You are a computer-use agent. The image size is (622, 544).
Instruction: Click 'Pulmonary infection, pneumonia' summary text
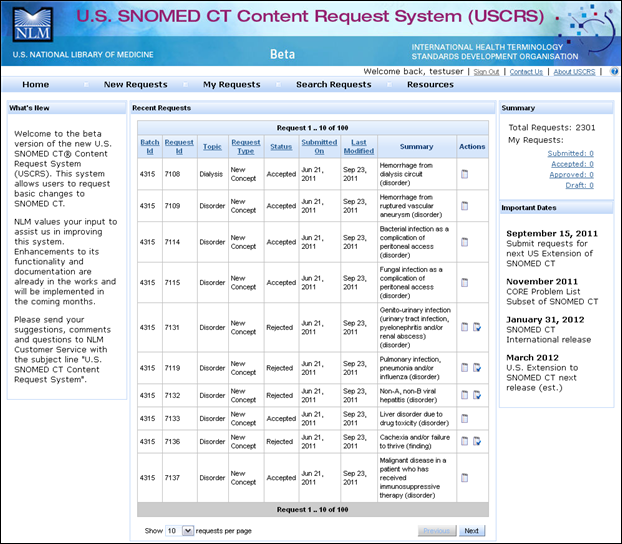410,367
